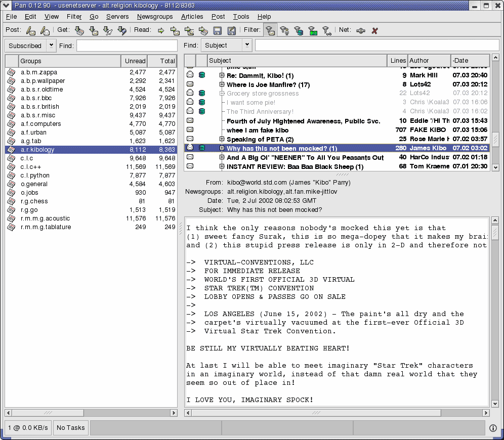This screenshot has width=504, height=440.
Task: Toggle the active unread-only filter funnel
Action: (270, 30)
